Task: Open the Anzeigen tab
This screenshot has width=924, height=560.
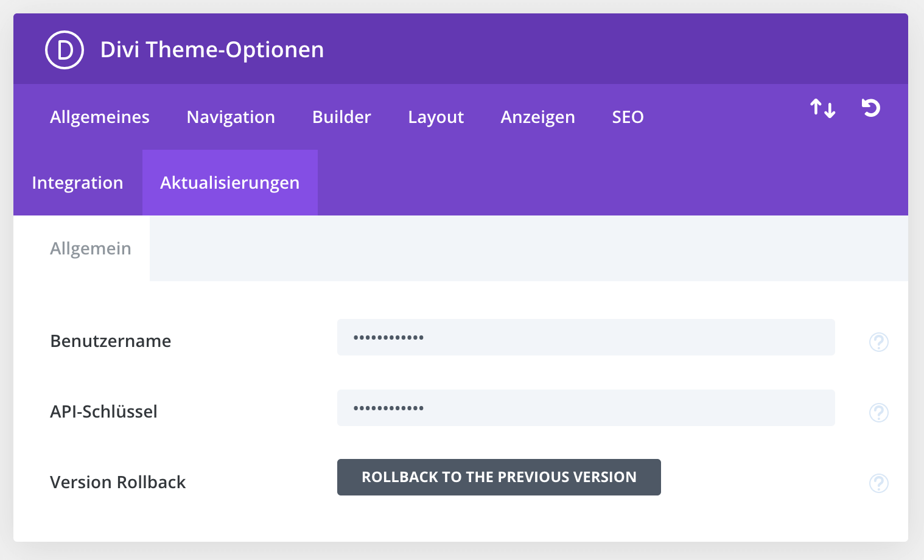Action: (537, 117)
